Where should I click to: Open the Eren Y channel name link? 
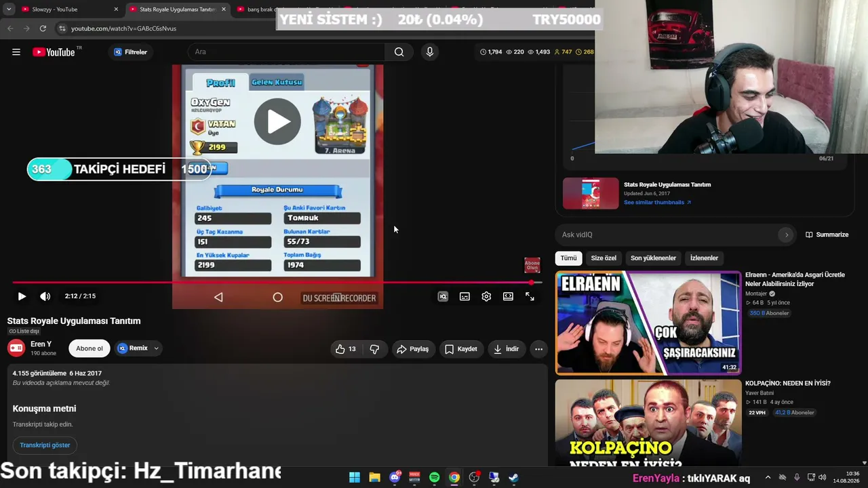coord(41,344)
